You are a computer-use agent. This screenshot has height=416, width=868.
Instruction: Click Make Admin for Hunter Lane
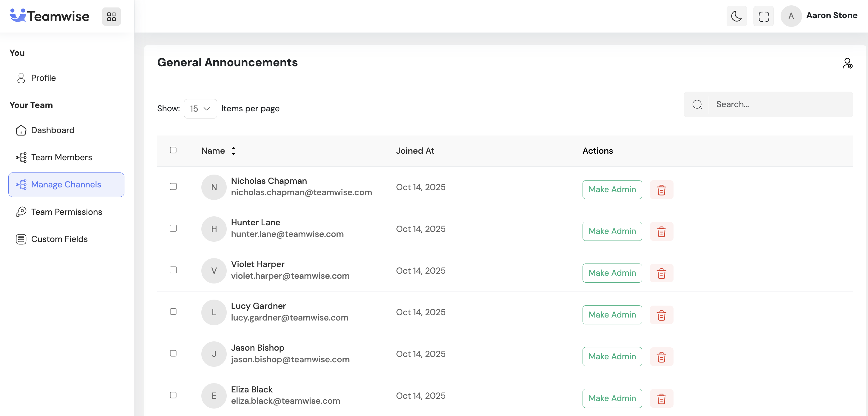pyautogui.click(x=612, y=231)
